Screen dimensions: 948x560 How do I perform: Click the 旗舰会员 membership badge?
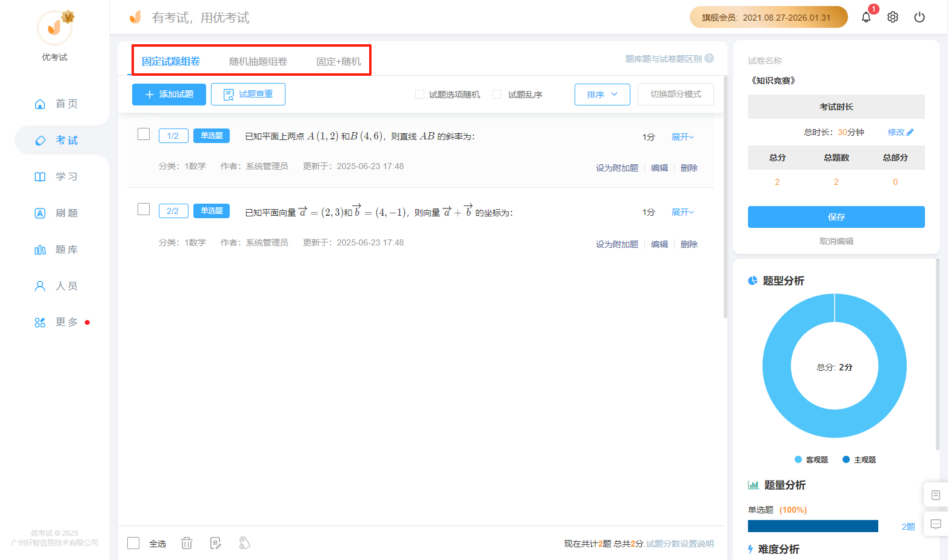pos(769,17)
